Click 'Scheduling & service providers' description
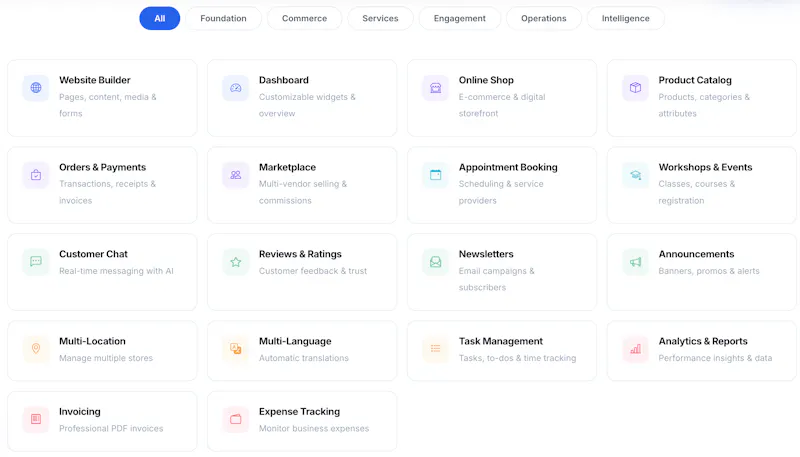The width and height of the screenshot is (800, 457). tap(501, 192)
